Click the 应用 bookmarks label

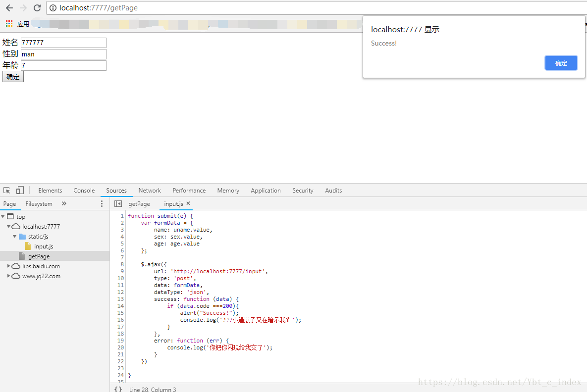pyautogui.click(x=23, y=24)
